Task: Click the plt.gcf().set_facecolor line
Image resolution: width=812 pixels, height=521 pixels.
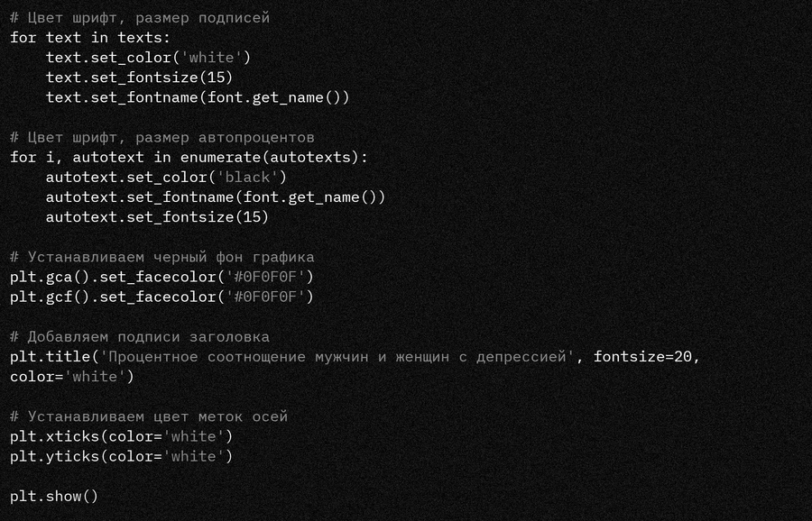Action: 161,297
